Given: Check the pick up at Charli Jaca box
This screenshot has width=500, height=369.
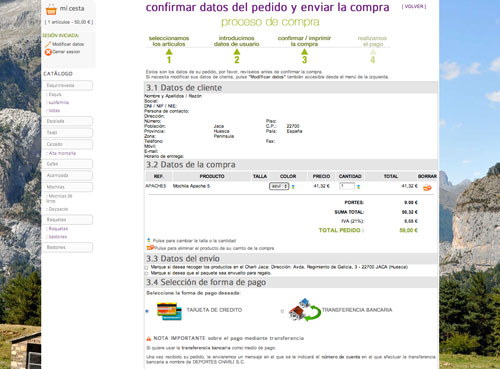Looking at the screenshot, I should (x=146, y=268).
